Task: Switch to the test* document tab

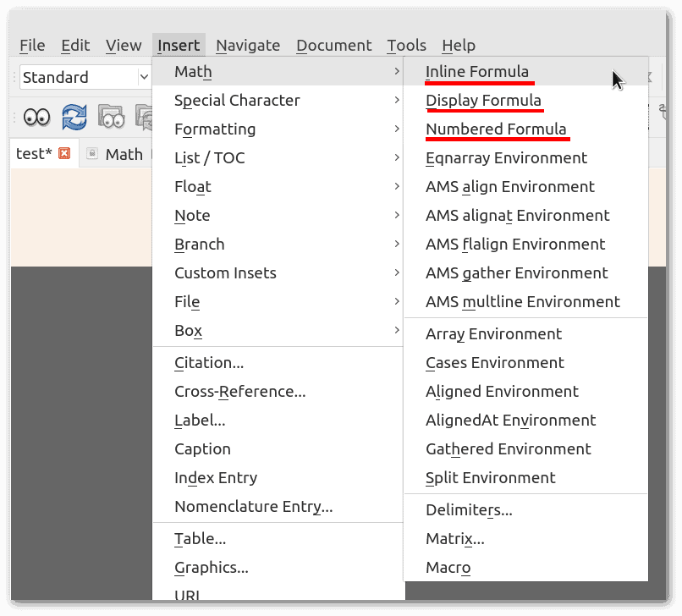Action: pos(34,154)
